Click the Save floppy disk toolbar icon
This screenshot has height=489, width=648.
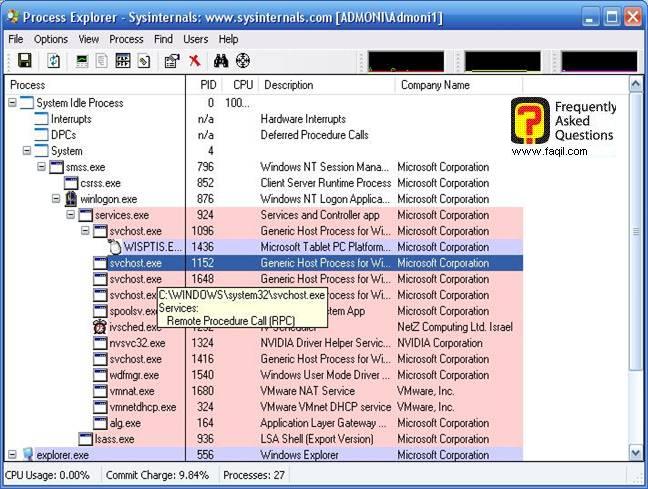click(25, 61)
